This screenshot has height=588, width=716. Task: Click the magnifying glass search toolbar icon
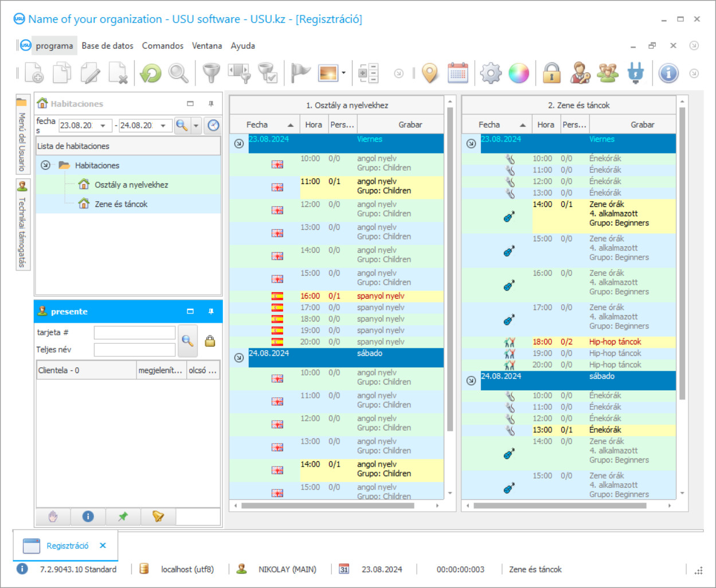pos(178,73)
